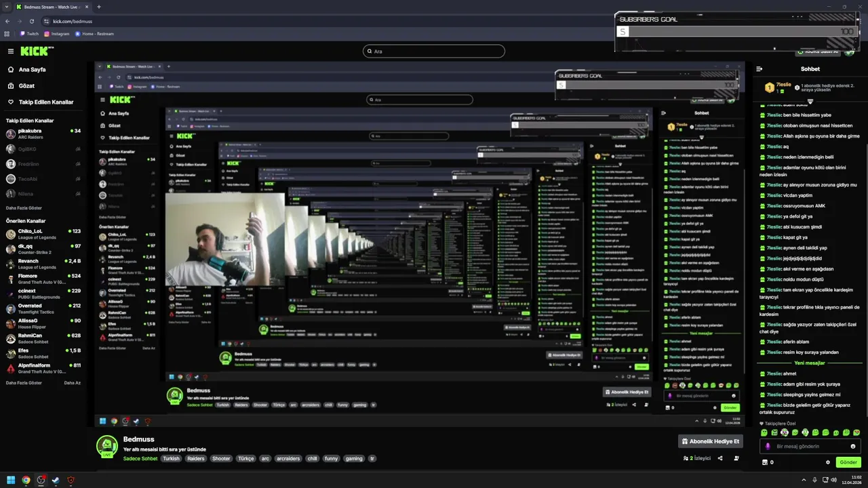Reload the page

[x=32, y=21]
